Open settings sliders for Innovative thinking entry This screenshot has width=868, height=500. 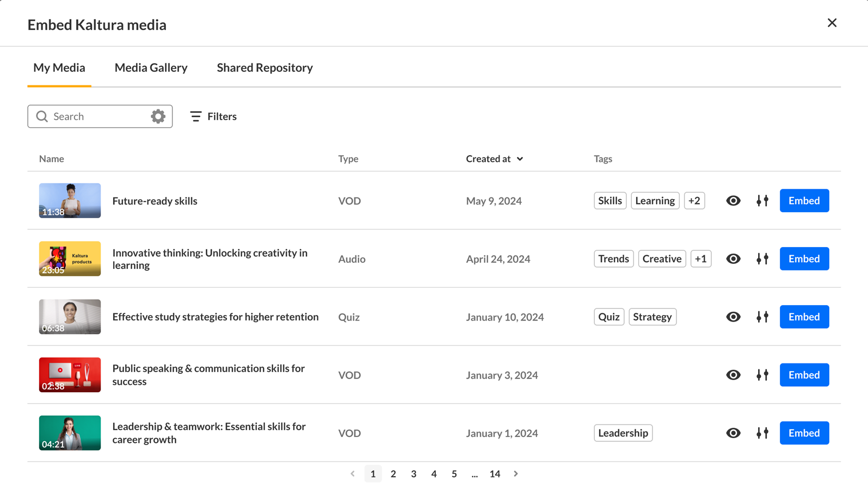pos(762,259)
